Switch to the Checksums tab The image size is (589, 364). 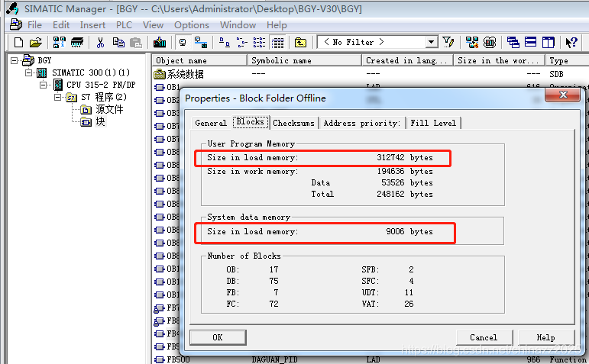(294, 123)
